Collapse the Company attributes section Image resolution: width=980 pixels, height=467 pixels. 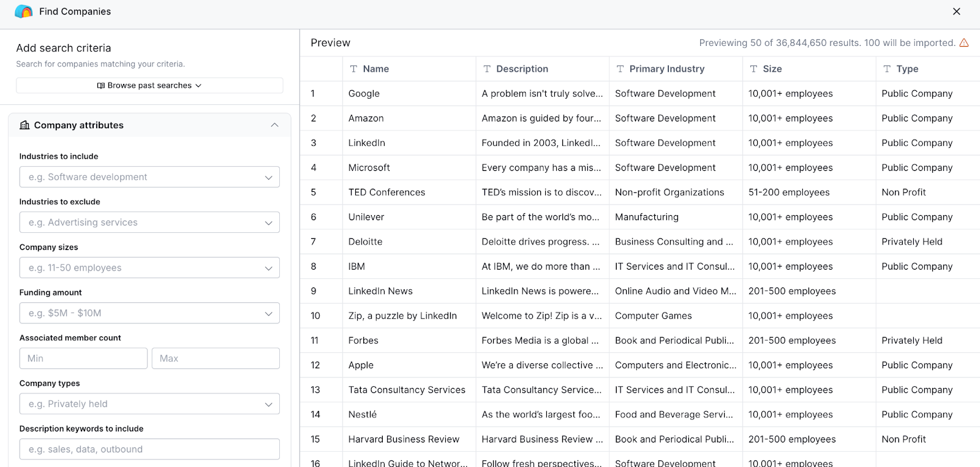(274, 125)
